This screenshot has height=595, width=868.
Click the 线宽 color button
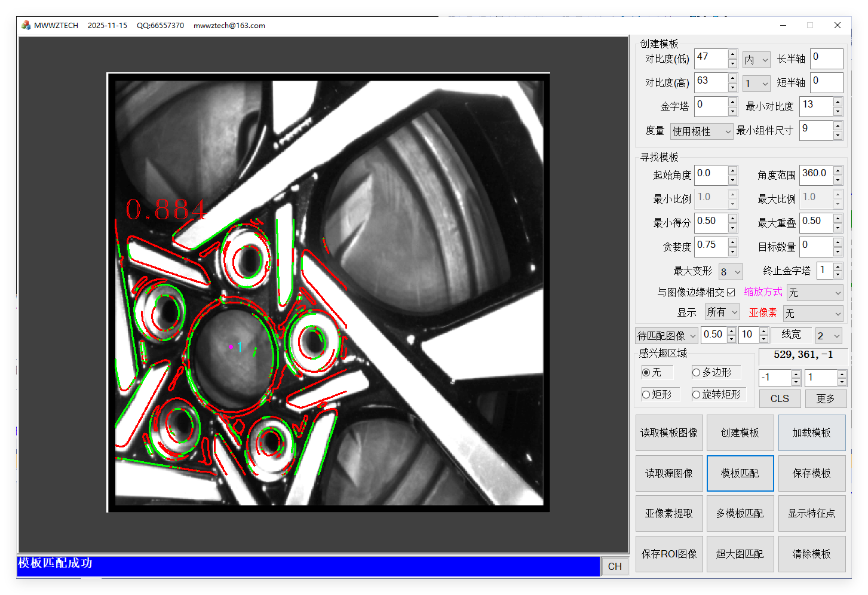tap(791, 335)
